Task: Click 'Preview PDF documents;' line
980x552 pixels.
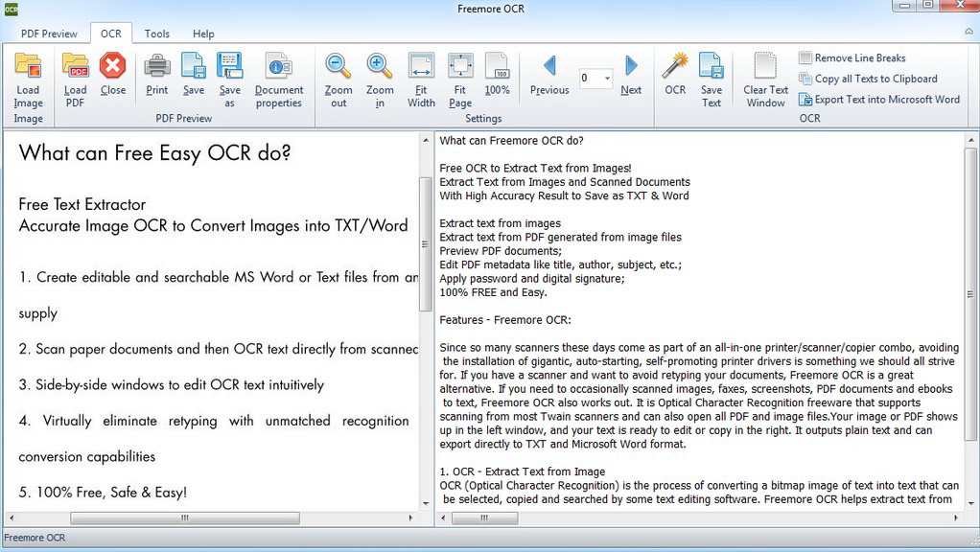Action: [501, 251]
